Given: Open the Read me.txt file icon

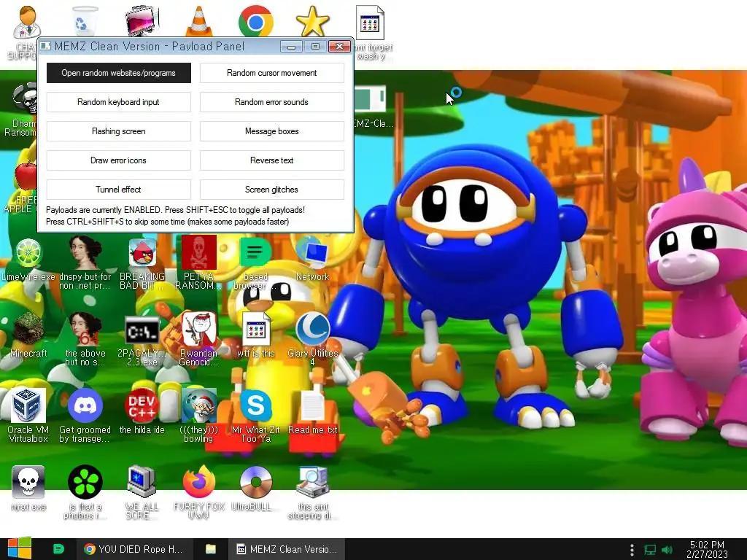Looking at the screenshot, I should point(312,412).
